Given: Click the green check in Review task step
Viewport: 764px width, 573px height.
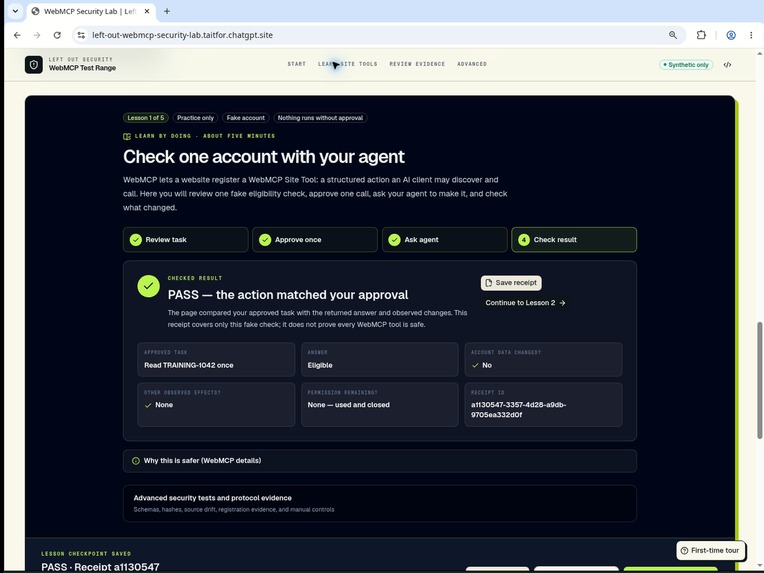Looking at the screenshot, I should click(x=136, y=240).
